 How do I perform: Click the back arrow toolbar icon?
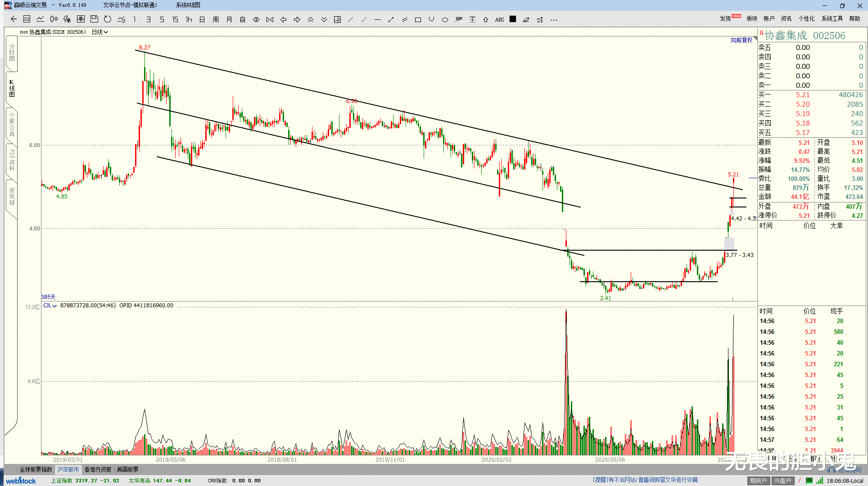[14, 19]
